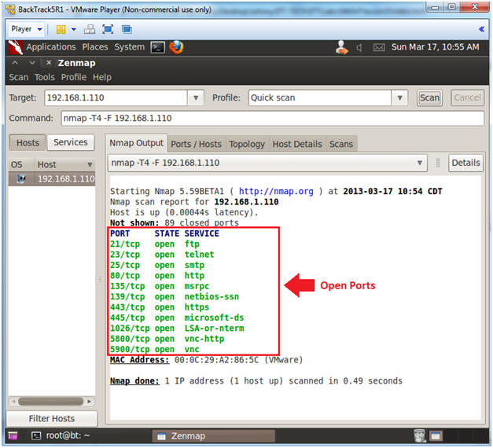Click the scrollbar right arrow in host list

(90, 402)
